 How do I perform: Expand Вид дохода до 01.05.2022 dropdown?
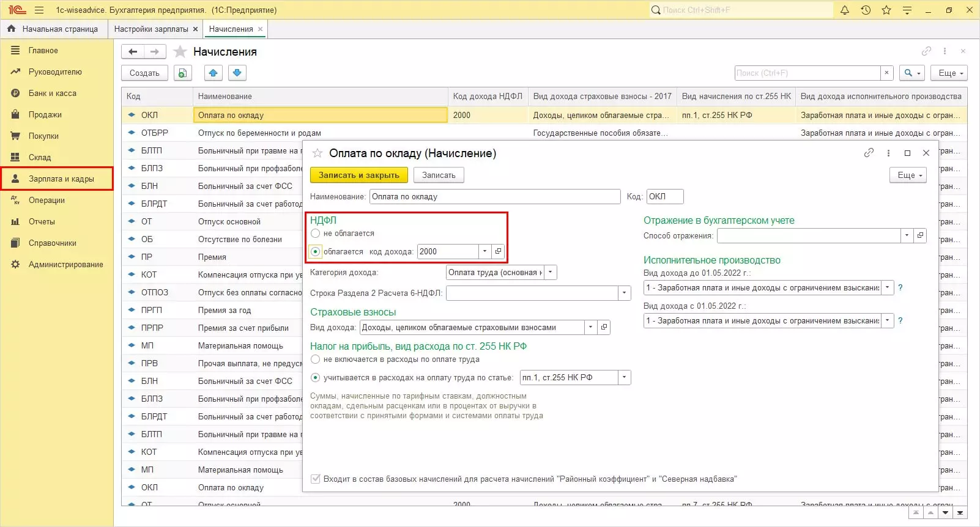[888, 287]
